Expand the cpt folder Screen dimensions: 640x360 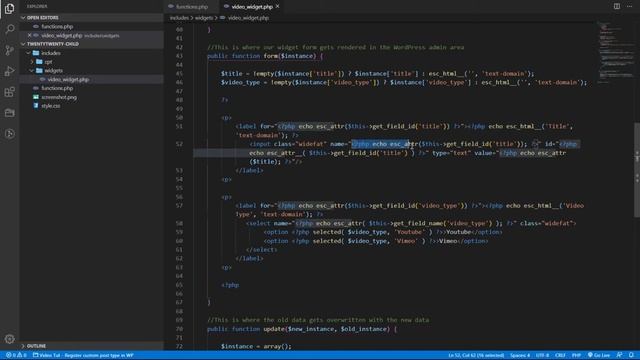coord(33,62)
